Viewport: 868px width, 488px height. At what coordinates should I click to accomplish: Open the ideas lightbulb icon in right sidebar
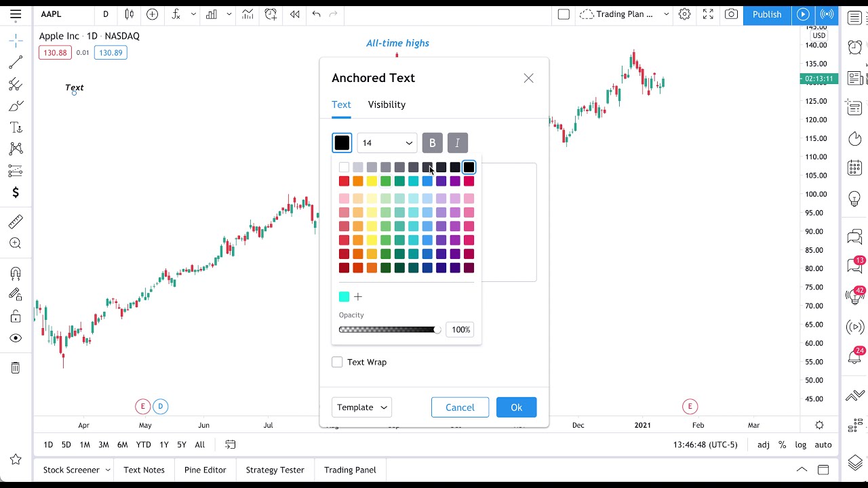coord(854,199)
